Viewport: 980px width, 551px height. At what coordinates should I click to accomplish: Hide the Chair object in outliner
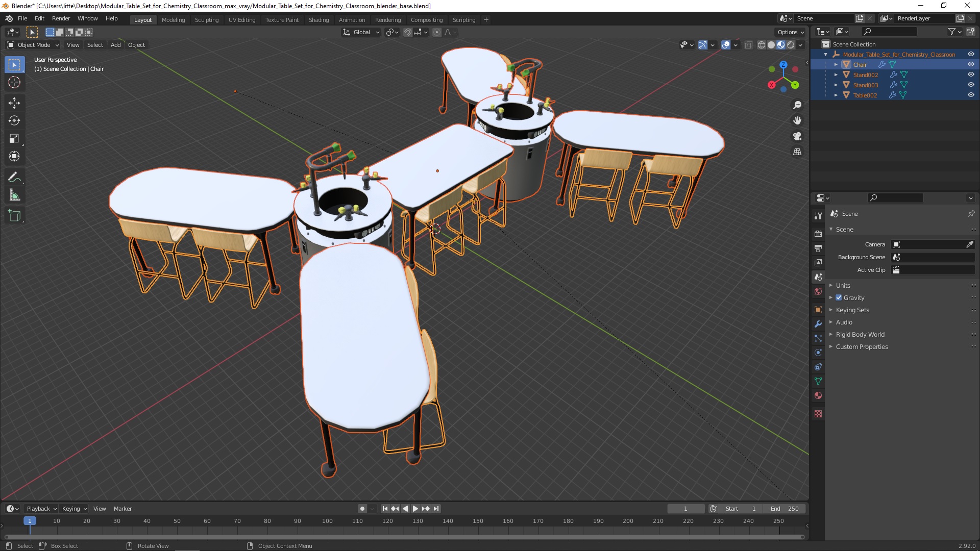tap(971, 64)
